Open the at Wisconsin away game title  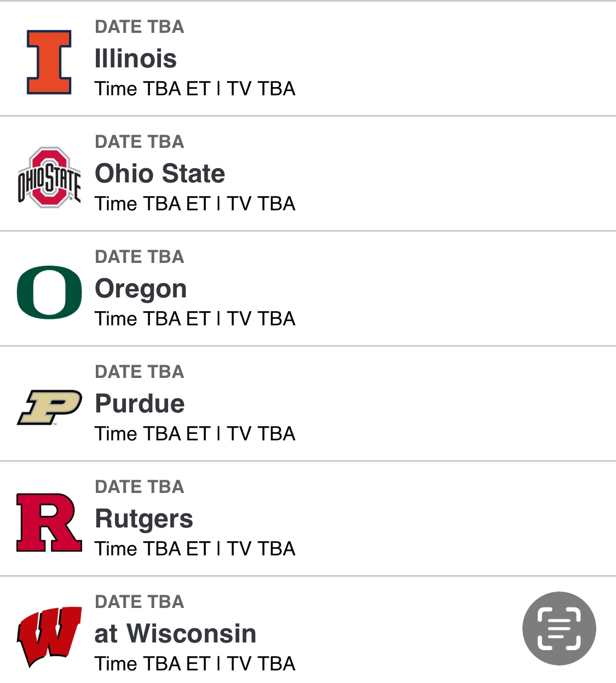pos(175,634)
